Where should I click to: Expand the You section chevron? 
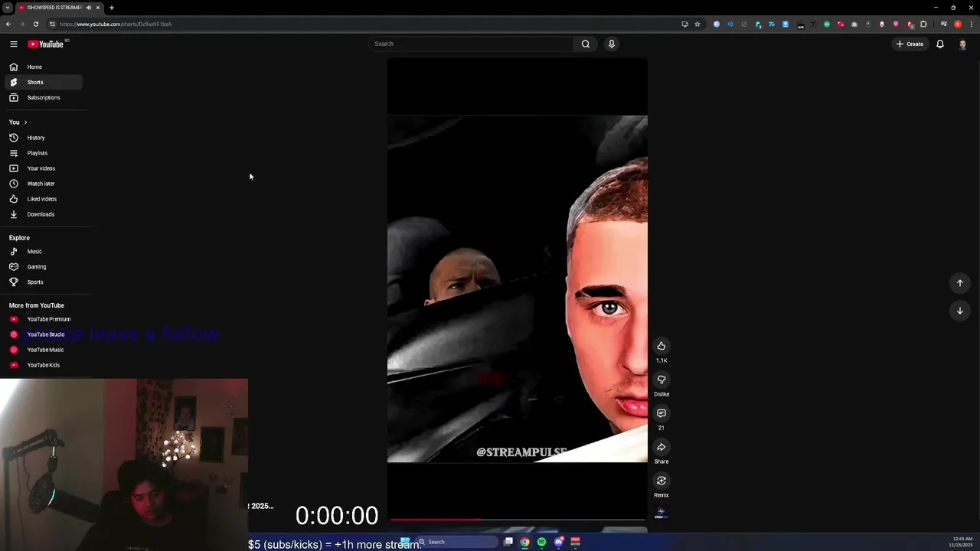[25, 122]
